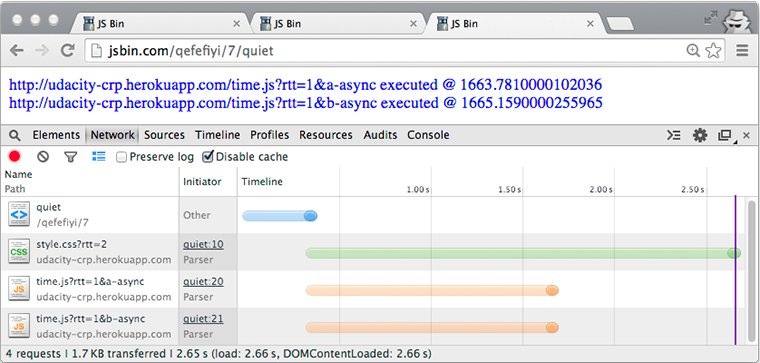Select the first JS Bin browser tab

[x=161, y=23]
